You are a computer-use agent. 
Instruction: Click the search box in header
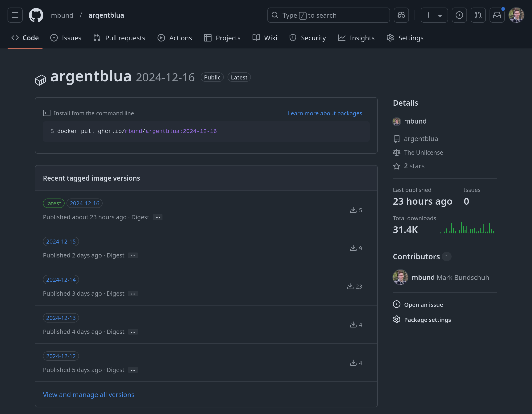tap(328, 15)
